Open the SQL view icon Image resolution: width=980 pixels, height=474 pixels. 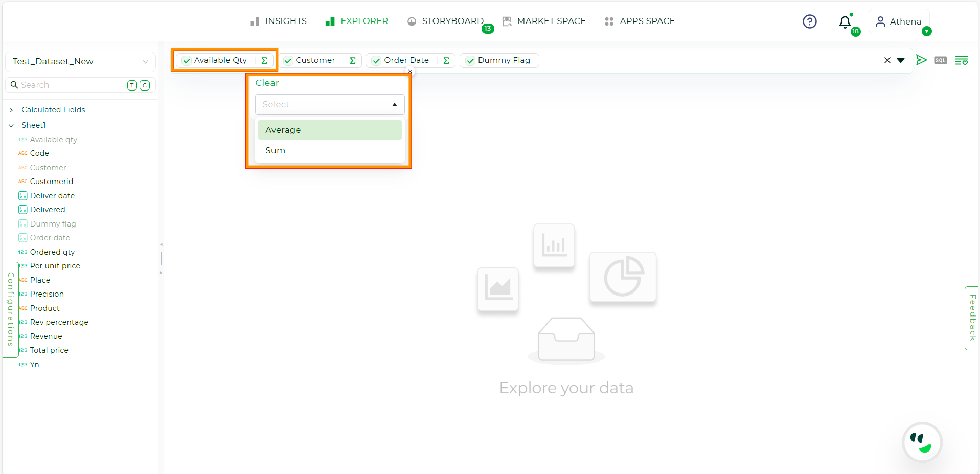coord(940,60)
